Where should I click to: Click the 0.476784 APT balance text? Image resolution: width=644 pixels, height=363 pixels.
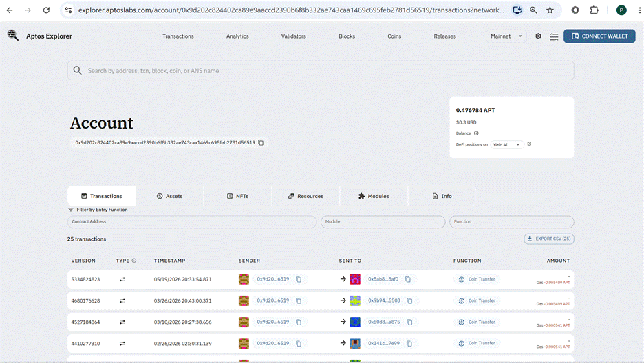click(x=475, y=110)
